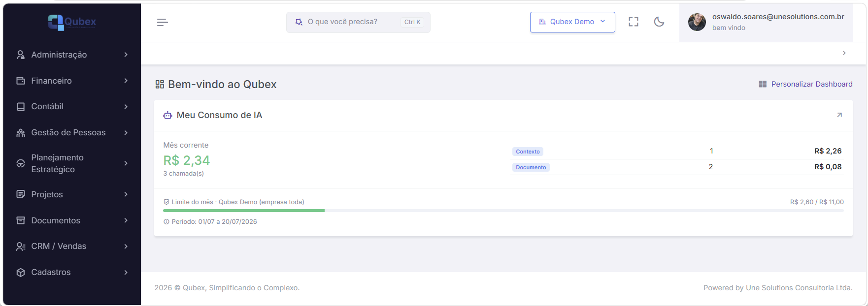Open the Meu Consumo de IA arrow icon

point(839,115)
